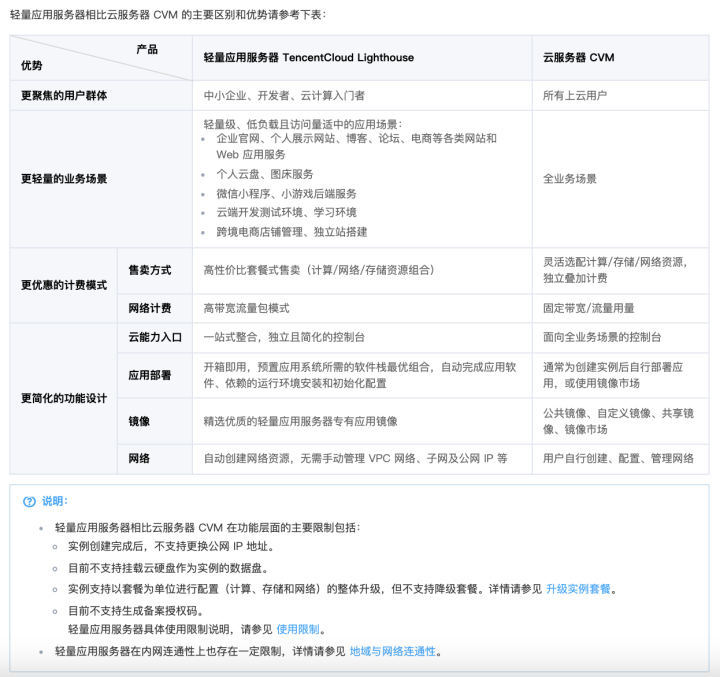Click the 网络计费 sub-row label
The height and width of the screenshot is (677, 720).
click(150, 308)
